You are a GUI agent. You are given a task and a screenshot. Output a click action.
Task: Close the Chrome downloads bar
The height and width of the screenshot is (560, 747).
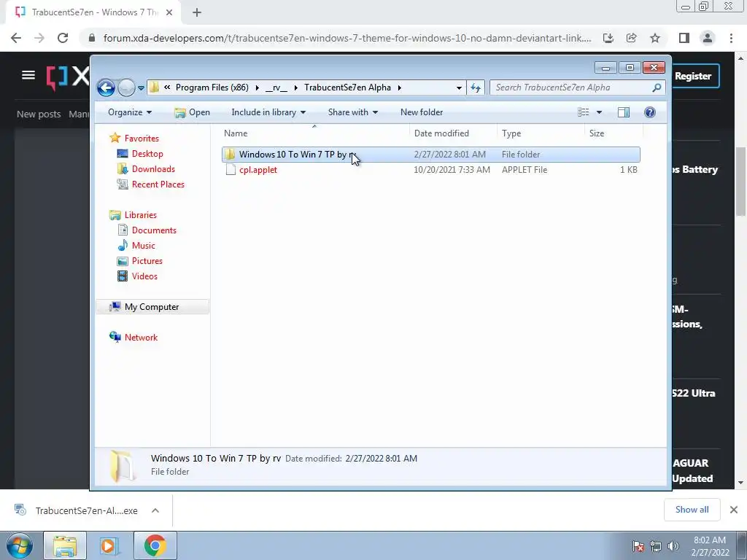(x=734, y=510)
